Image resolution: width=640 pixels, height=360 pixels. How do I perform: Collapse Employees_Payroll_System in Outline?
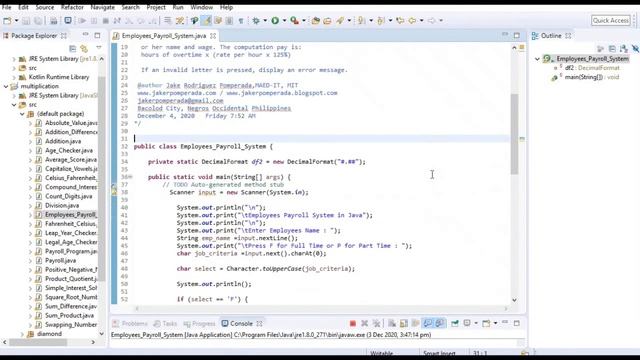[x=537, y=59]
